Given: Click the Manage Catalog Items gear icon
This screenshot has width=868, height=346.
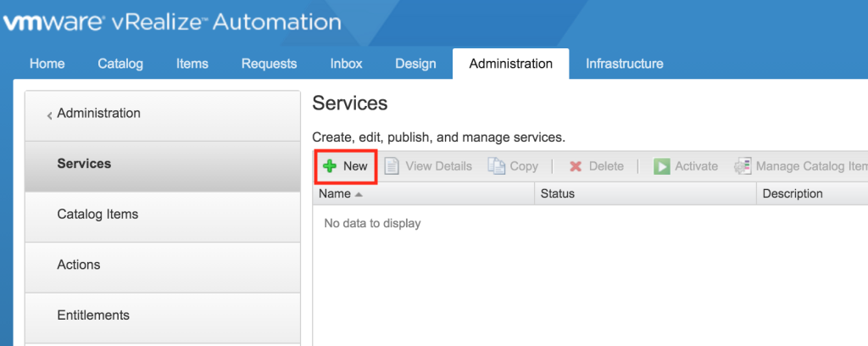Looking at the screenshot, I should [743, 166].
